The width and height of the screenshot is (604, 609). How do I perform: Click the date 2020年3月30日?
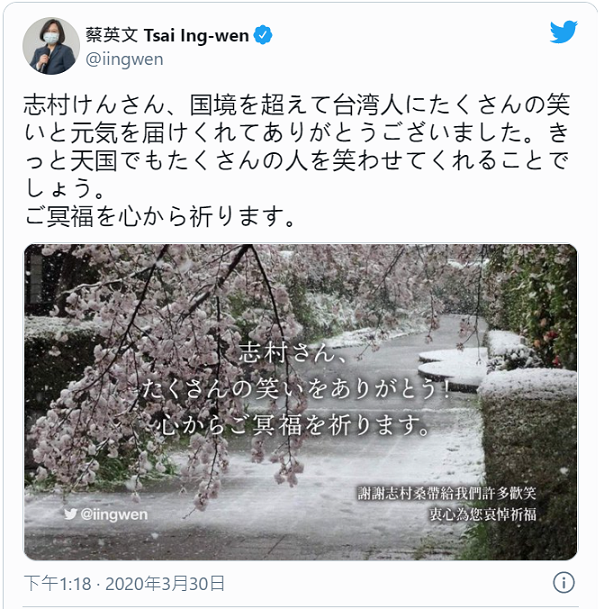(x=165, y=583)
